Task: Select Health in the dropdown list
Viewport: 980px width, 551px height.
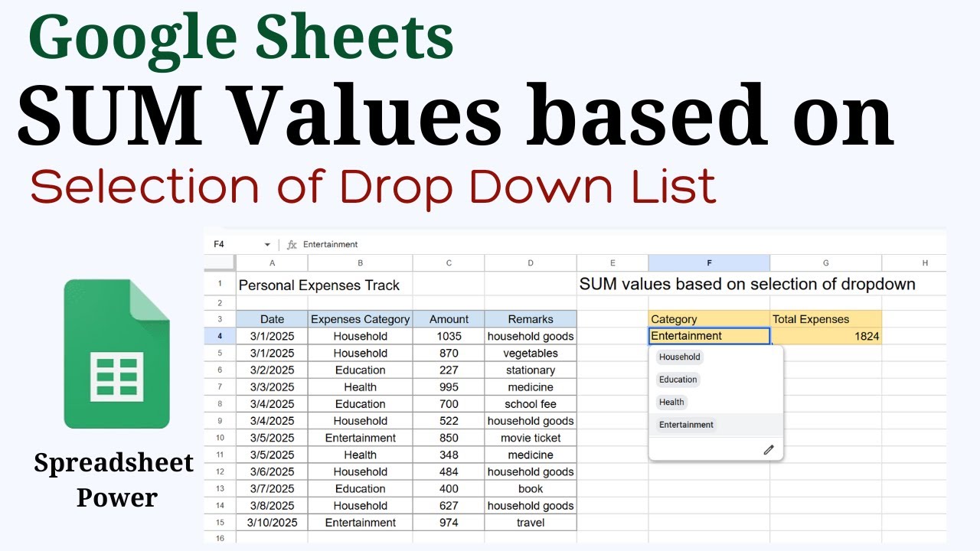Action: (671, 402)
